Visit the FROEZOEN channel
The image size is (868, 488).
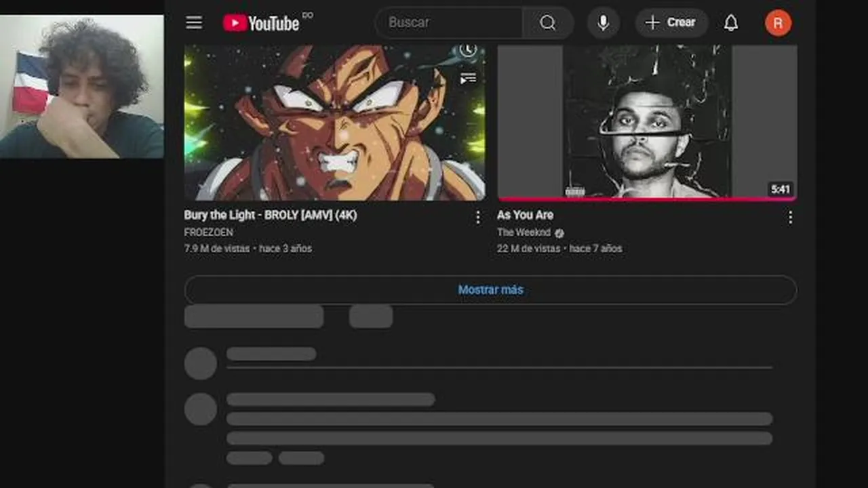[x=208, y=232]
